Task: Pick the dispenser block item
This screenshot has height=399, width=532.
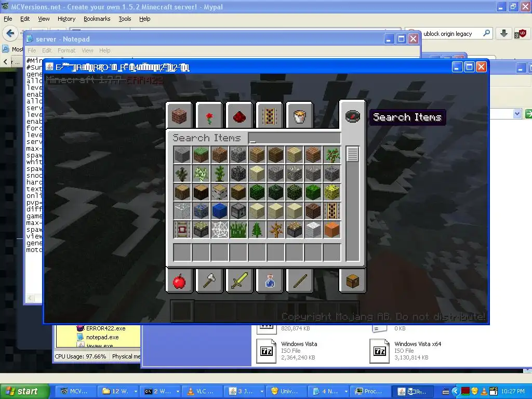Action: (238, 211)
